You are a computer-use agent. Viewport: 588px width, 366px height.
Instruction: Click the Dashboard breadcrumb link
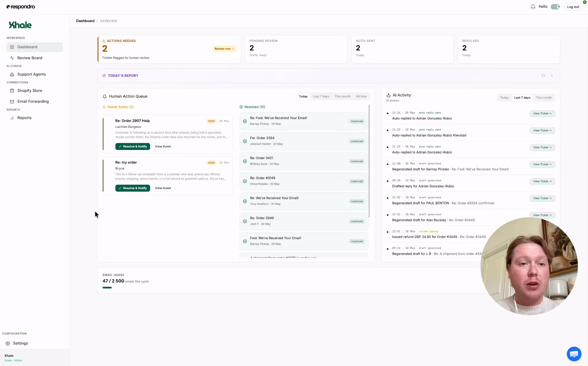point(85,21)
